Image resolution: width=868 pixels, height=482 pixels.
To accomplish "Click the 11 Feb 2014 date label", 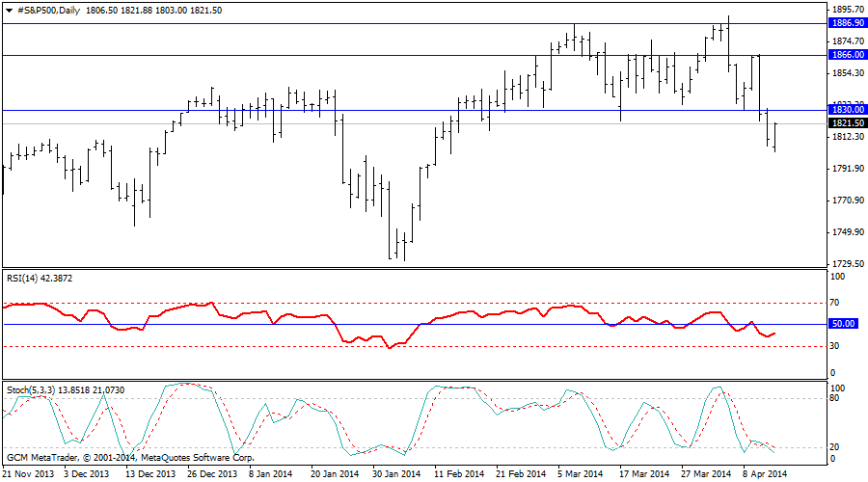I will pos(459,474).
